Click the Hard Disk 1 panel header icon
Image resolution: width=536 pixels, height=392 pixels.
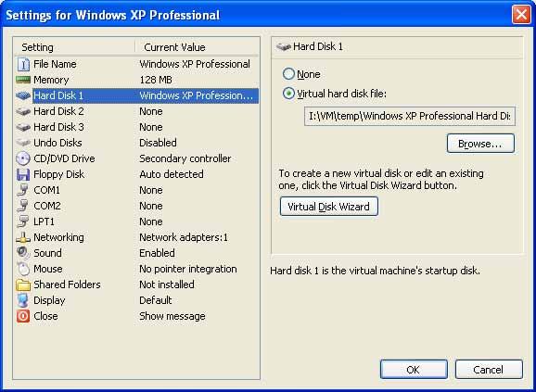point(284,46)
